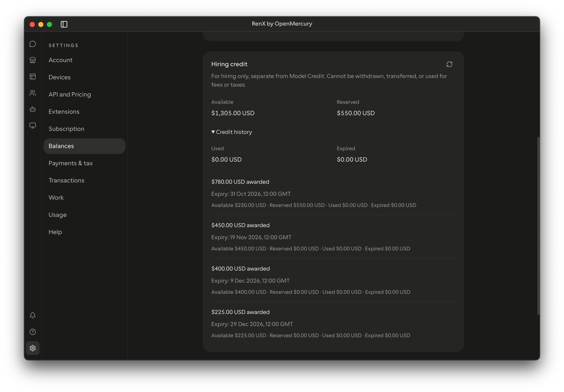Open Subscription settings

pos(84,129)
